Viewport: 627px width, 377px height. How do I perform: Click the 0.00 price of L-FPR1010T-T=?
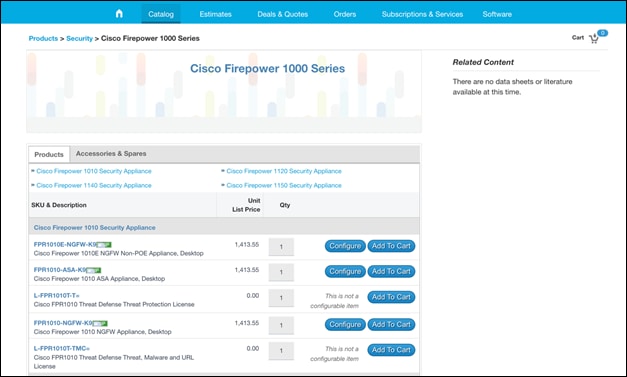(253, 295)
